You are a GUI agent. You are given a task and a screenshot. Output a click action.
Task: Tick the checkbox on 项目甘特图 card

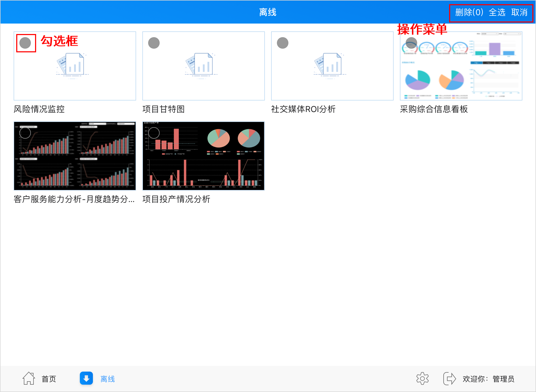tap(154, 43)
